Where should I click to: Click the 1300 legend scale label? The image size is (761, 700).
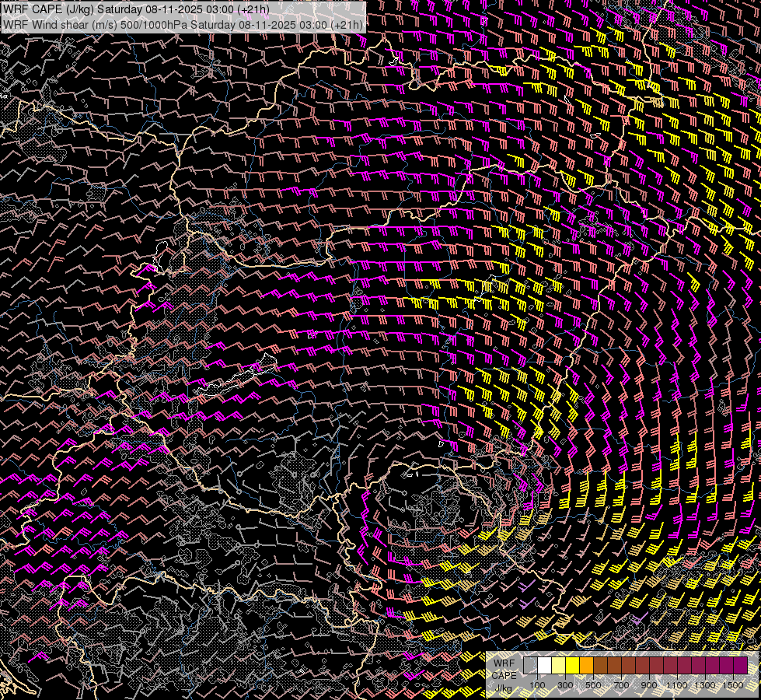[x=705, y=684]
